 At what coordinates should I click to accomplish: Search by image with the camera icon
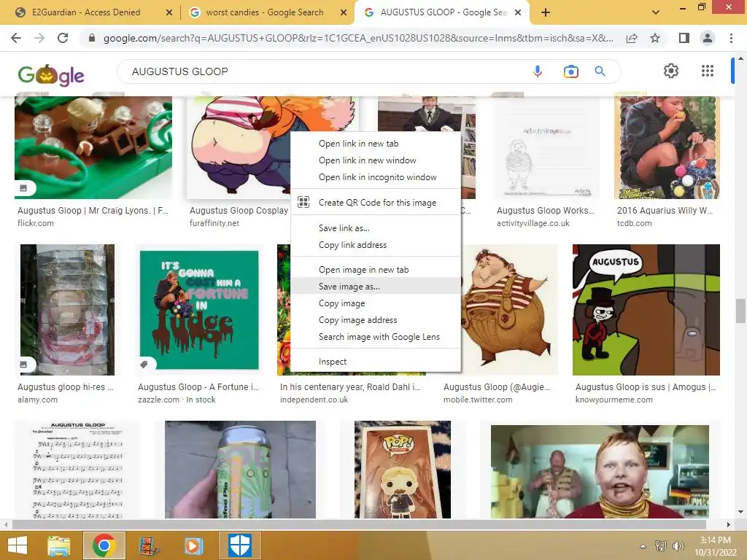pos(570,71)
